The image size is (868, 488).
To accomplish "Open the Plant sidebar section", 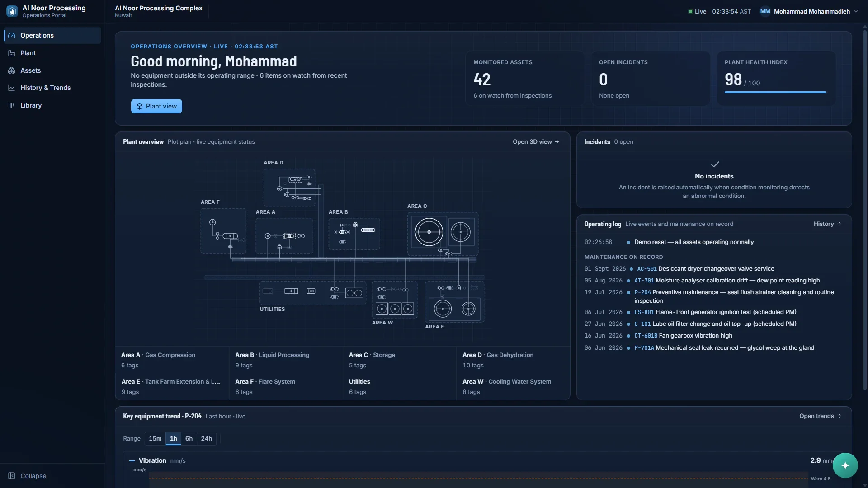I will 52,53.
